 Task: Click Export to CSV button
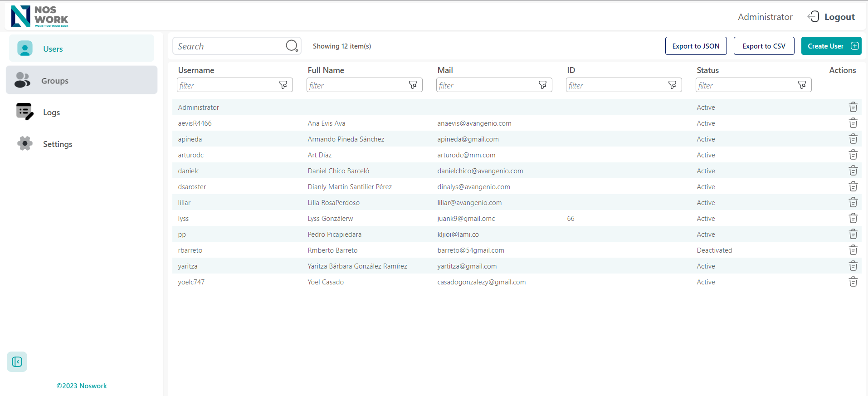click(764, 46)
